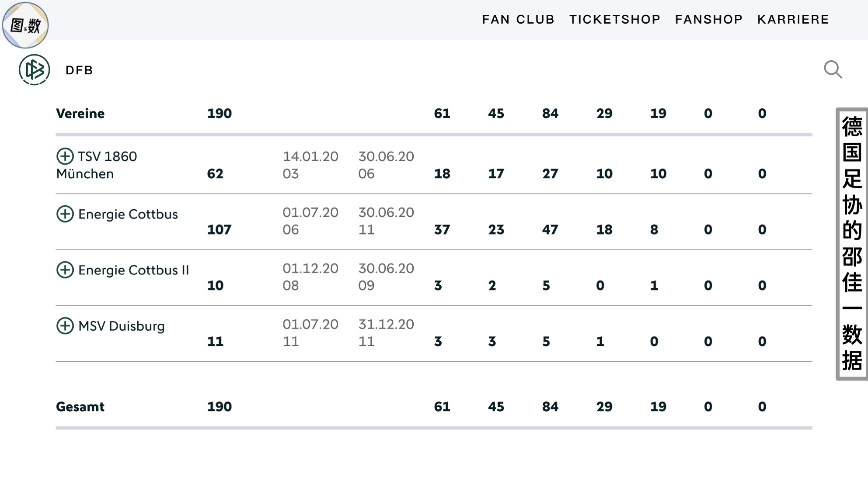Click the TSV 1860 München club name

97,165
